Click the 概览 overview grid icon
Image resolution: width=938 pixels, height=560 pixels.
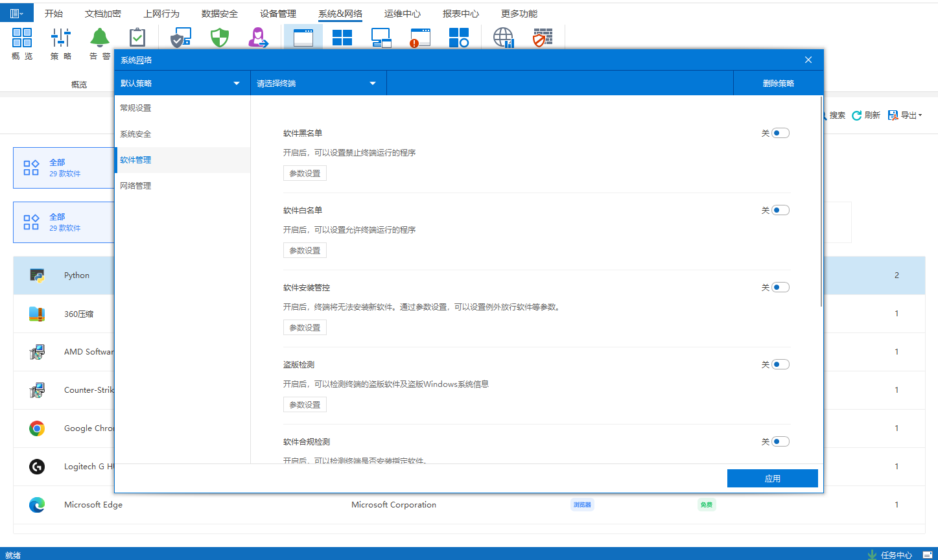tap(22, 38)
